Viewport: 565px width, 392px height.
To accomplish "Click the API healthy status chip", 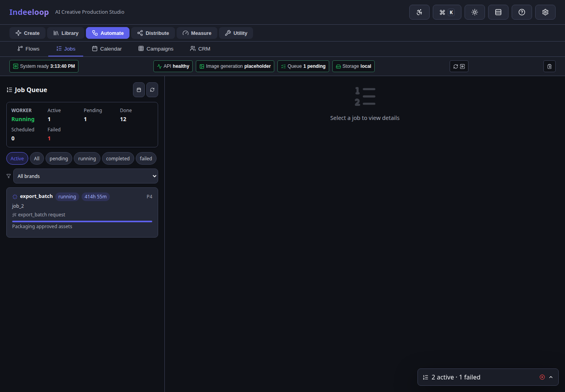I will (173, 66).
